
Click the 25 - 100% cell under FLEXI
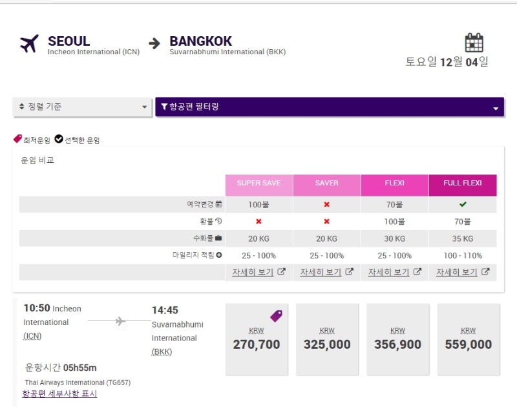click(395, 255)
